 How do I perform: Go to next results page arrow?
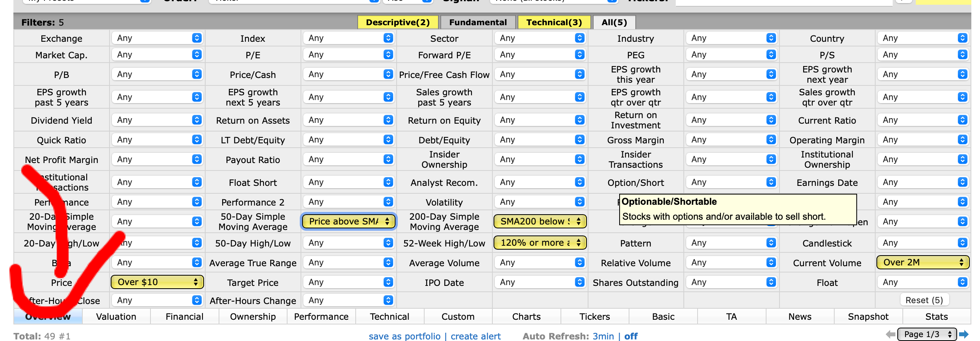click(x=963, y=334)
